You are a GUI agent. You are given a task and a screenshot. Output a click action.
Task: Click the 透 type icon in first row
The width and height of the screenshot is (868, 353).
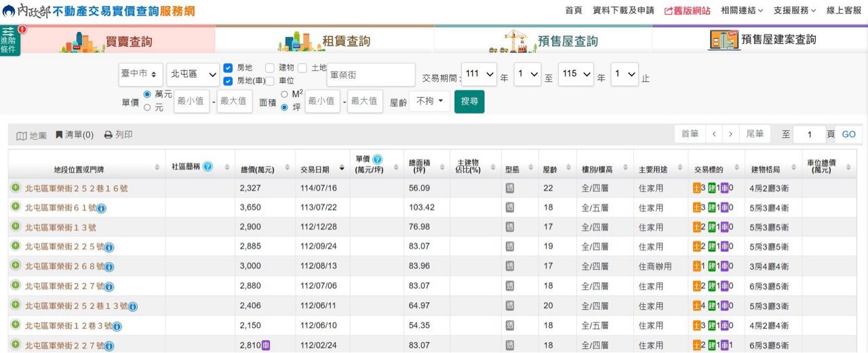click(510, 188)
